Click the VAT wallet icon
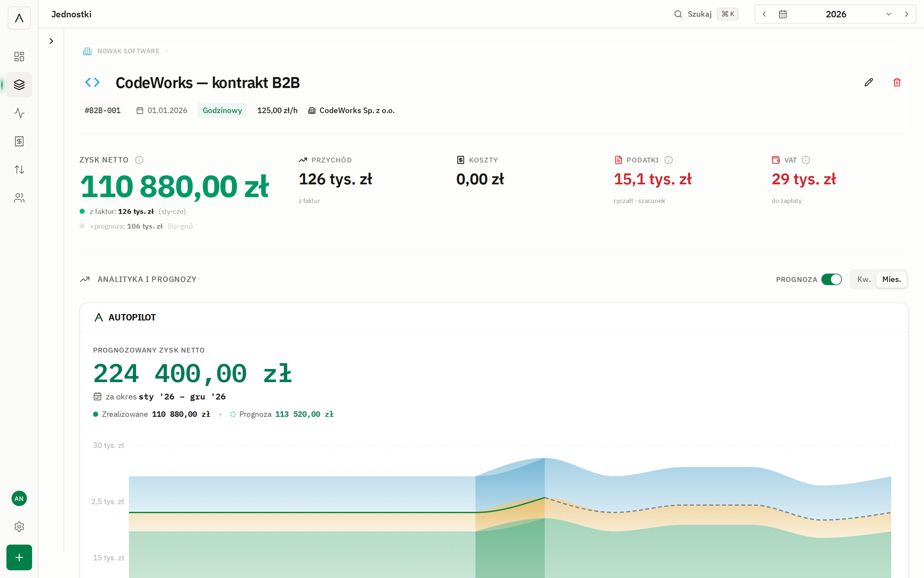 (776, 160)
